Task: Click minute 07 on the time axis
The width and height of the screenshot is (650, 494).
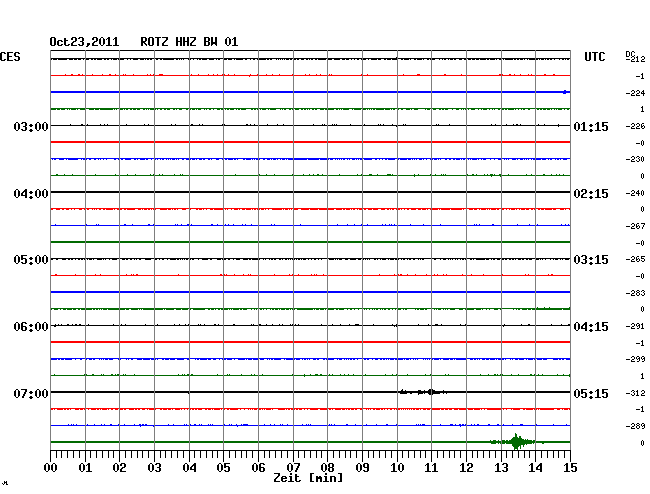Action: coord(293,468)
